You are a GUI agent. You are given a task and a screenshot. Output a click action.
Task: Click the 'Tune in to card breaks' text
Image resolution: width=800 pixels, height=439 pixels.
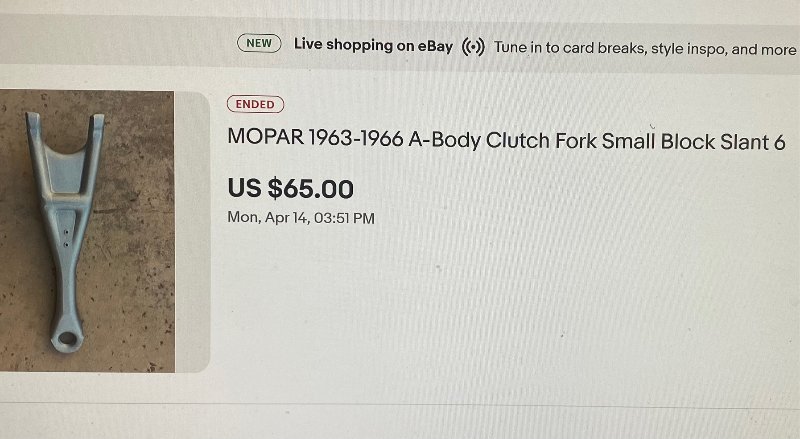tap(644, 48)
